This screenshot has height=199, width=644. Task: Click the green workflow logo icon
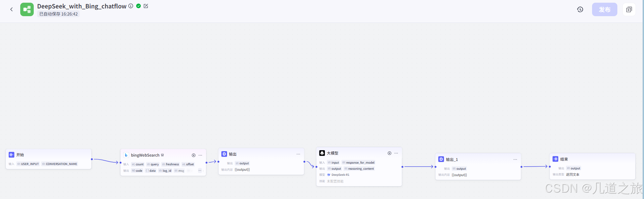coord(27,9)
